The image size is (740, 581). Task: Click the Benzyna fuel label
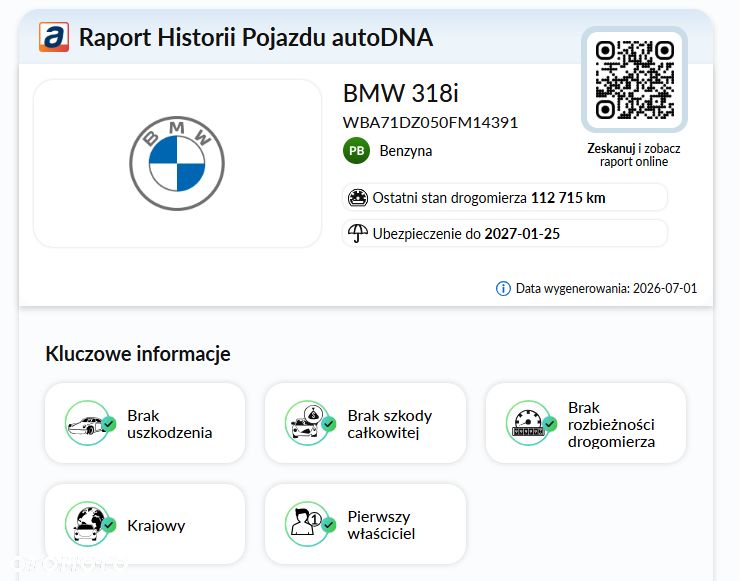click(406, 151)
